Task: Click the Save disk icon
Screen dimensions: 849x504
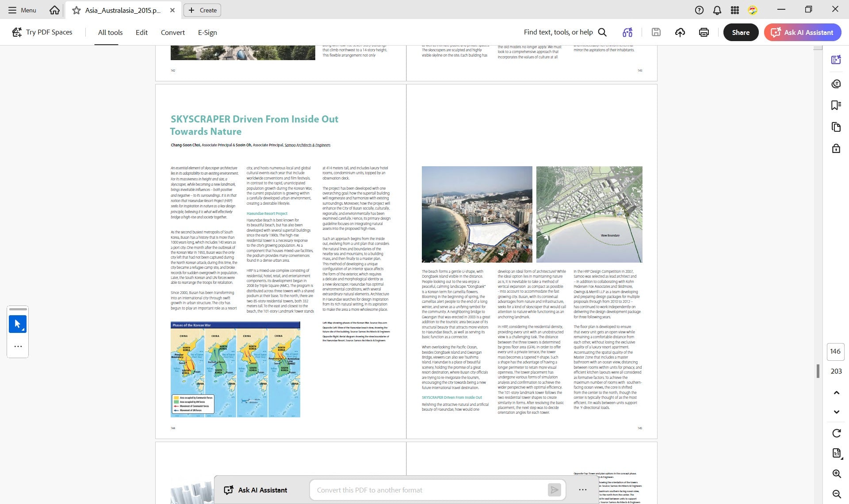Action: [x=656, y=32]
